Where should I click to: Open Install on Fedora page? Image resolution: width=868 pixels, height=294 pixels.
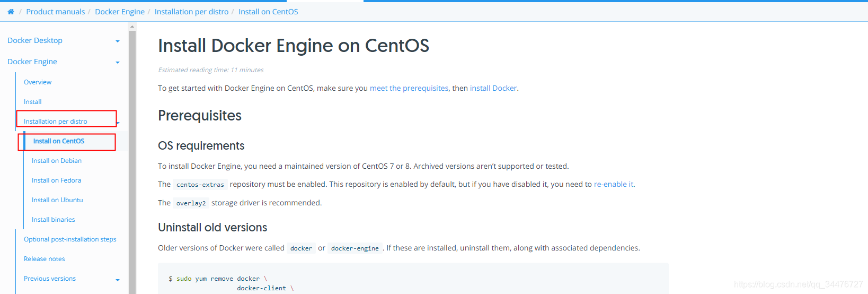point(56,180)
